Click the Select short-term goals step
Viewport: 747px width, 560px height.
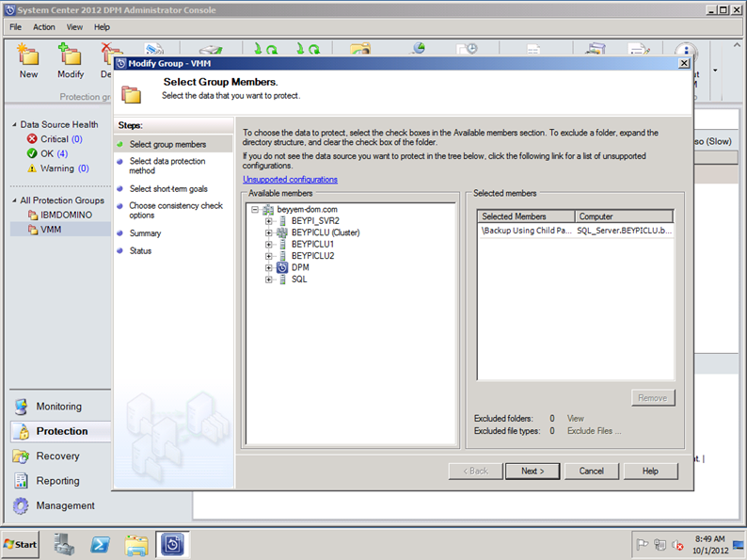click(168, 189)
